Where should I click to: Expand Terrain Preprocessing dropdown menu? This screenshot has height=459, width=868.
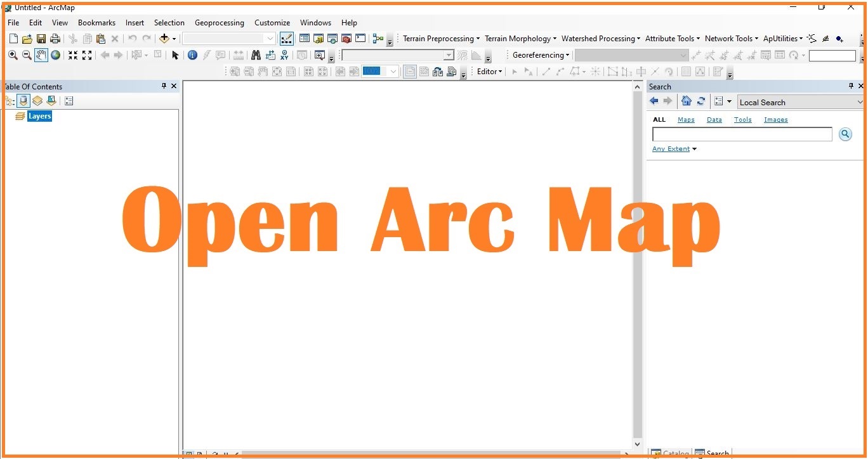click(x=441, y=39)
